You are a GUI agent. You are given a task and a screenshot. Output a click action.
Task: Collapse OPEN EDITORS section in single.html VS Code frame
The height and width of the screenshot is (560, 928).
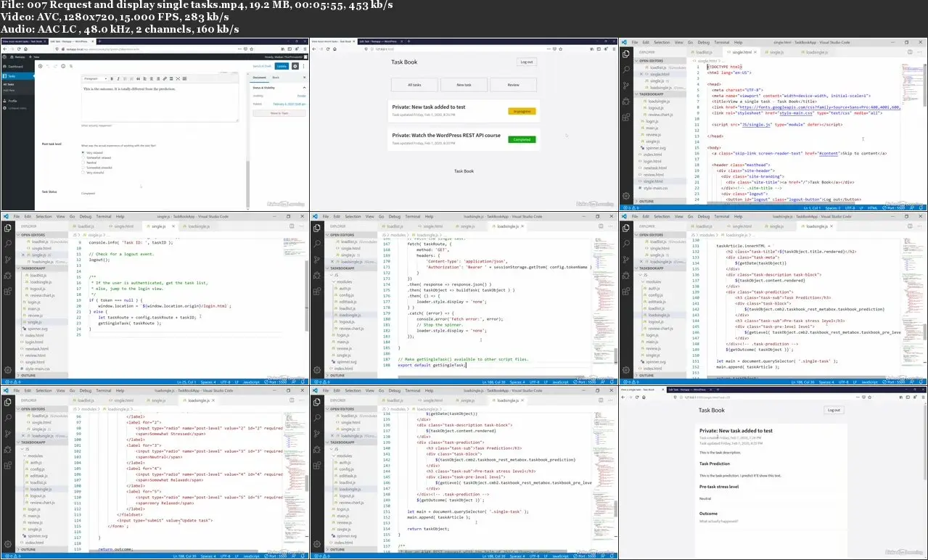click(x=660, y=61)
